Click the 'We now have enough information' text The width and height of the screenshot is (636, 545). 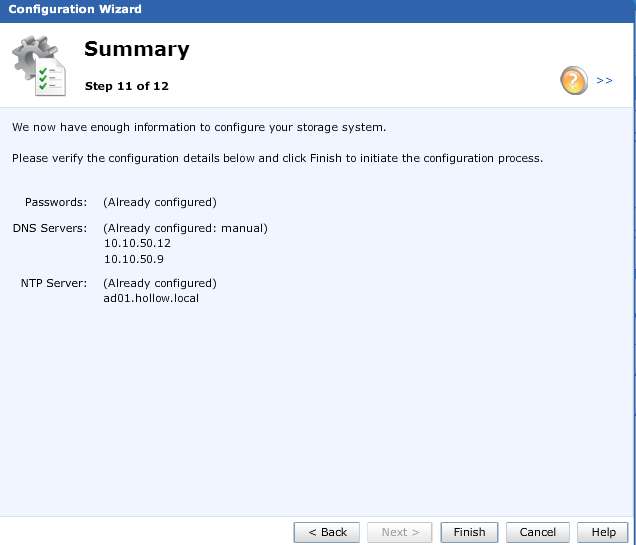pos(198,128)
